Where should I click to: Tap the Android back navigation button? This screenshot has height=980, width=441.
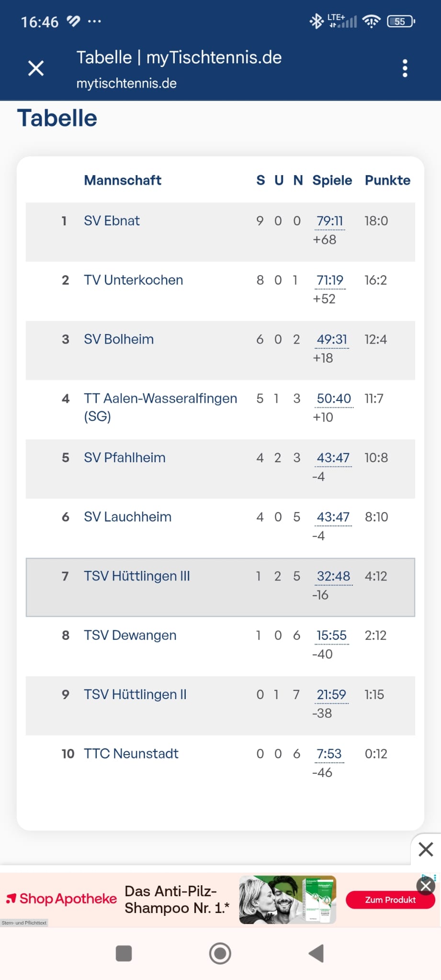tap(317, 953)
